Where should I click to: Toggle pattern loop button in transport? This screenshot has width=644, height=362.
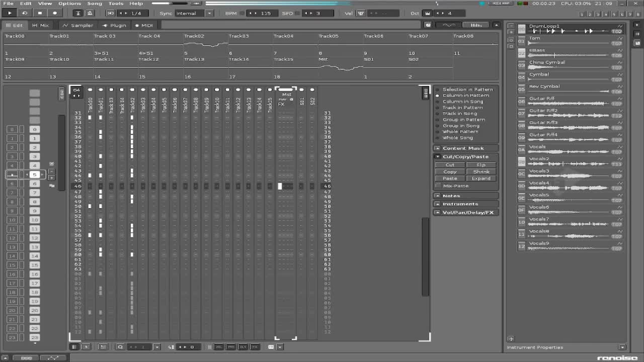coord(24,13)
